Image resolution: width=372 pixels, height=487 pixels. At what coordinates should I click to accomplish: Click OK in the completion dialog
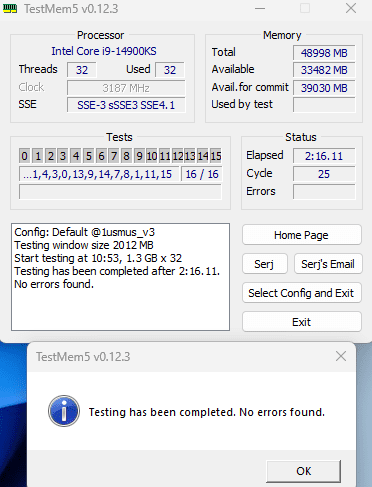[x=304, y=471]
